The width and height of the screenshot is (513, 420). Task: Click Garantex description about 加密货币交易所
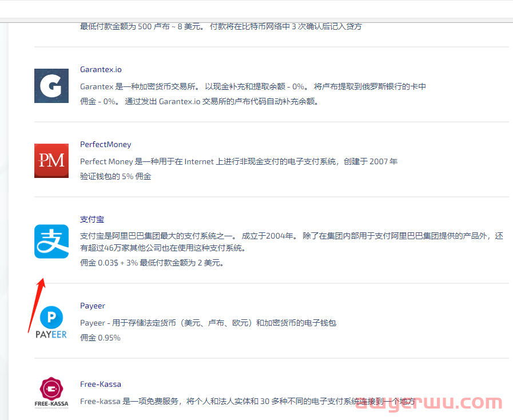tap(253, 86)
